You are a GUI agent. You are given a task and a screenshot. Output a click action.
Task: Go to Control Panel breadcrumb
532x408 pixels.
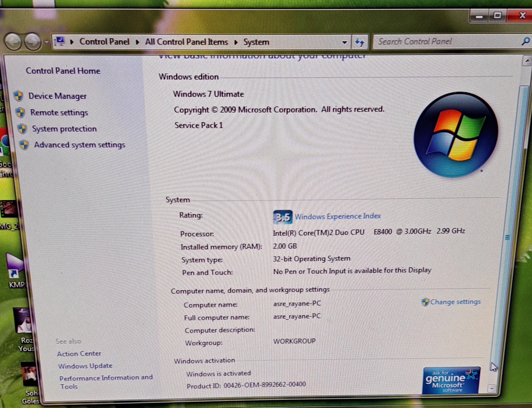coord(104,42)
